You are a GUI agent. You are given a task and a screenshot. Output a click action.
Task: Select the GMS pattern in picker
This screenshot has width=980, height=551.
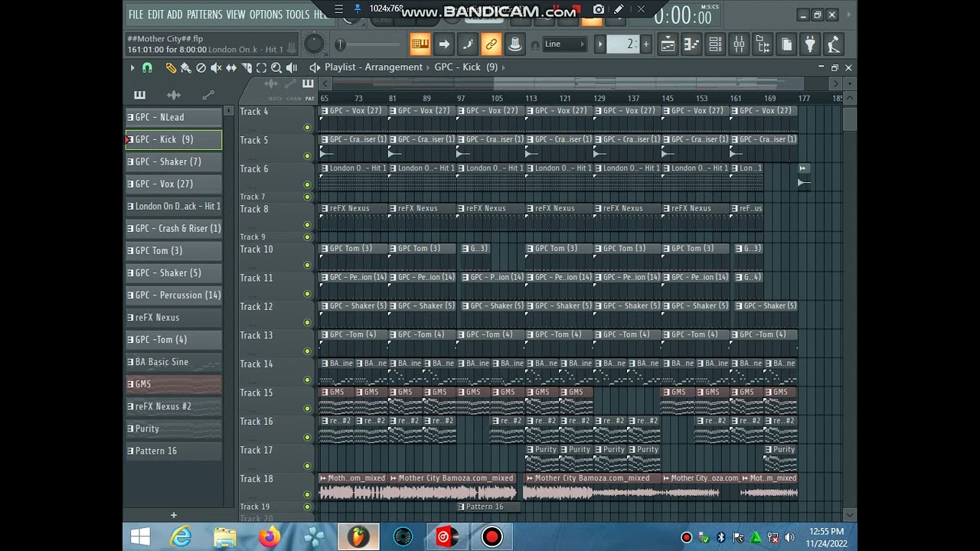(174, 384)
